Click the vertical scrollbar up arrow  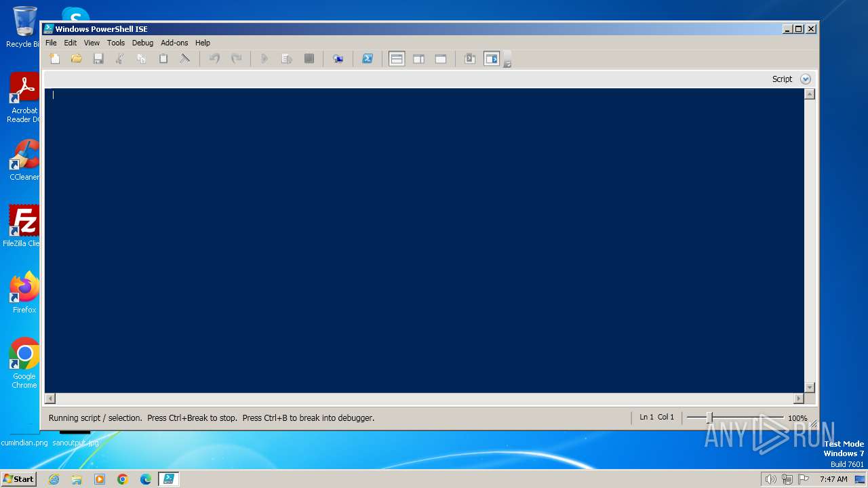tap(809, 94)
